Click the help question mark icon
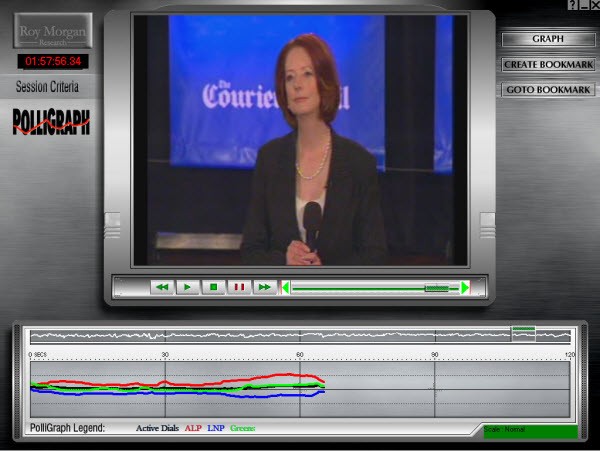Viewport: 600px width, 451px height. [x=571, y=5]
